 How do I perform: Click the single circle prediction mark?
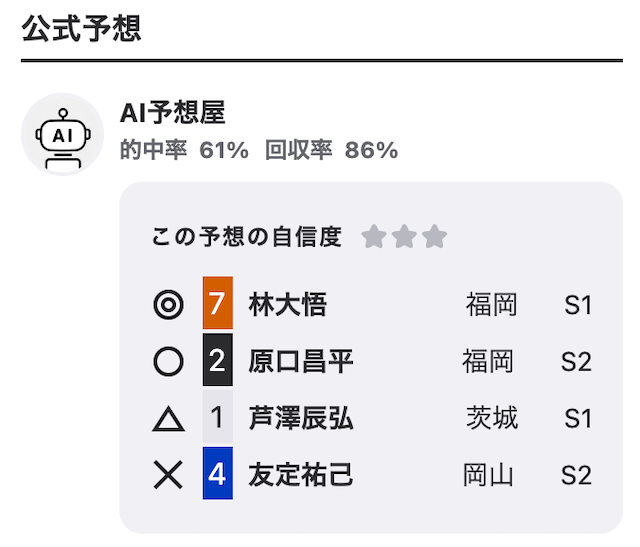168,361
